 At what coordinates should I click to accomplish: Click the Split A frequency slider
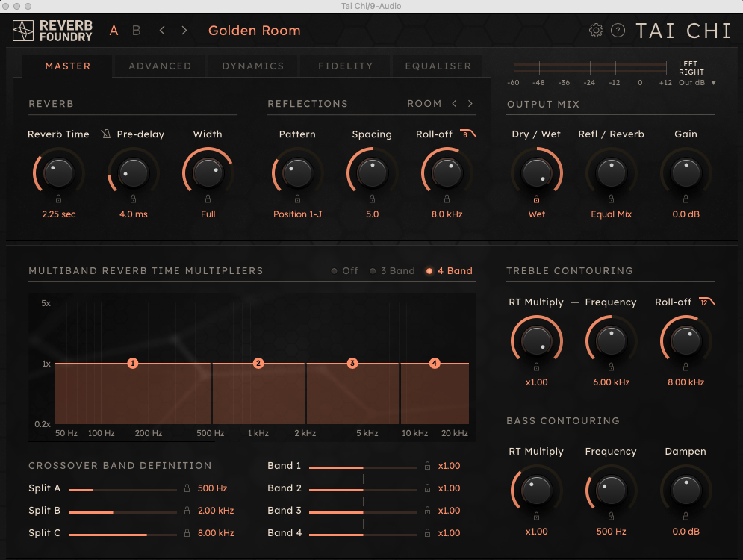(122, 490)
